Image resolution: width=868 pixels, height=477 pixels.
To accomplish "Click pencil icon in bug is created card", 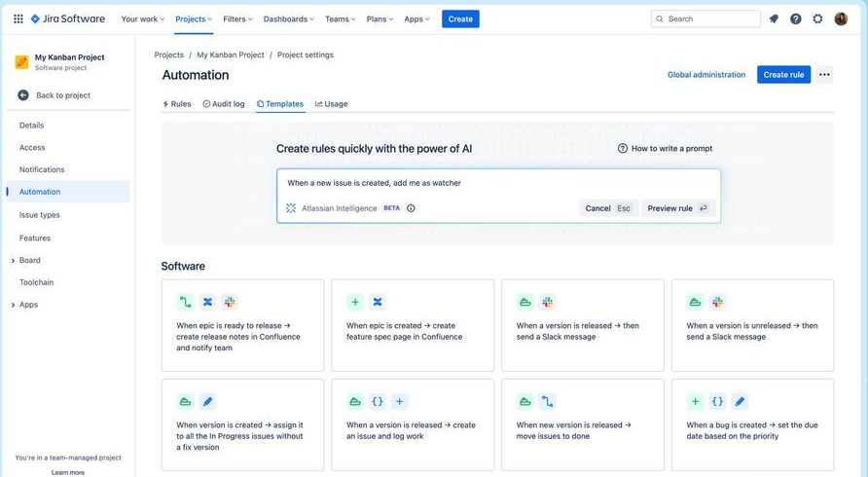I will 740,402.
